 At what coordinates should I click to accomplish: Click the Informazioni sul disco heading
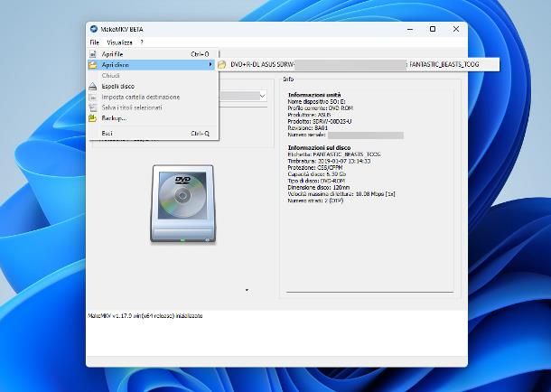(319, 147)
